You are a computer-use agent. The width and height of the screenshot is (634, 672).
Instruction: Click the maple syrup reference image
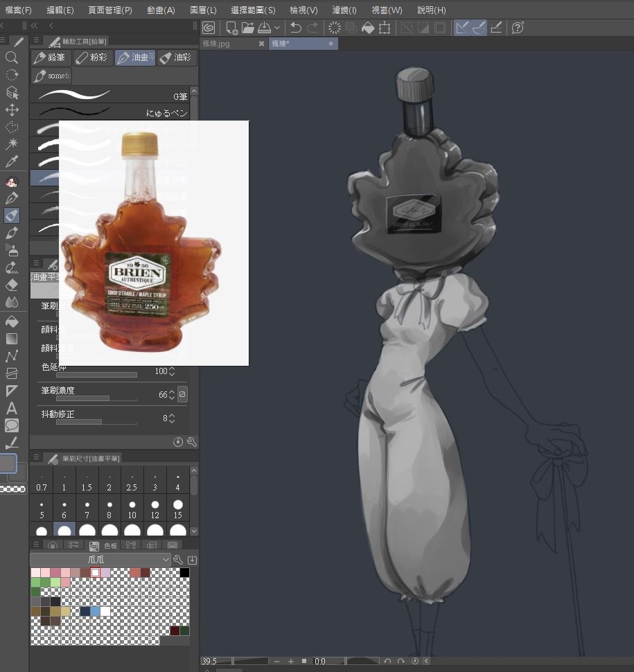[x=153, y=243]
